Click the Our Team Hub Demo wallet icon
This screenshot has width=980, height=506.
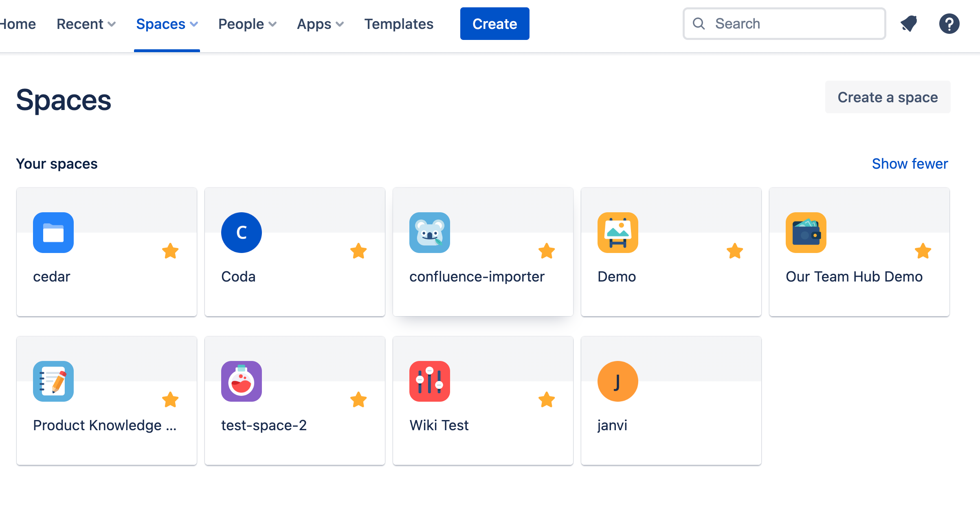806,233
